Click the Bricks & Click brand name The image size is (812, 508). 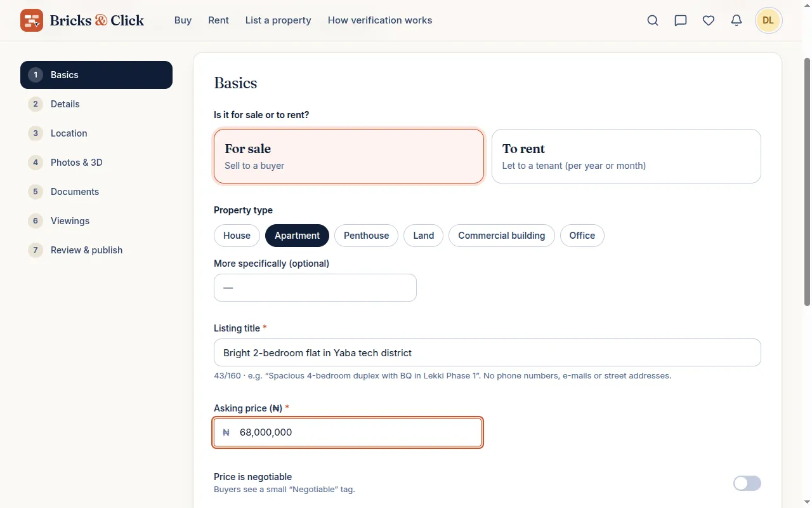[x=97, y=20]
